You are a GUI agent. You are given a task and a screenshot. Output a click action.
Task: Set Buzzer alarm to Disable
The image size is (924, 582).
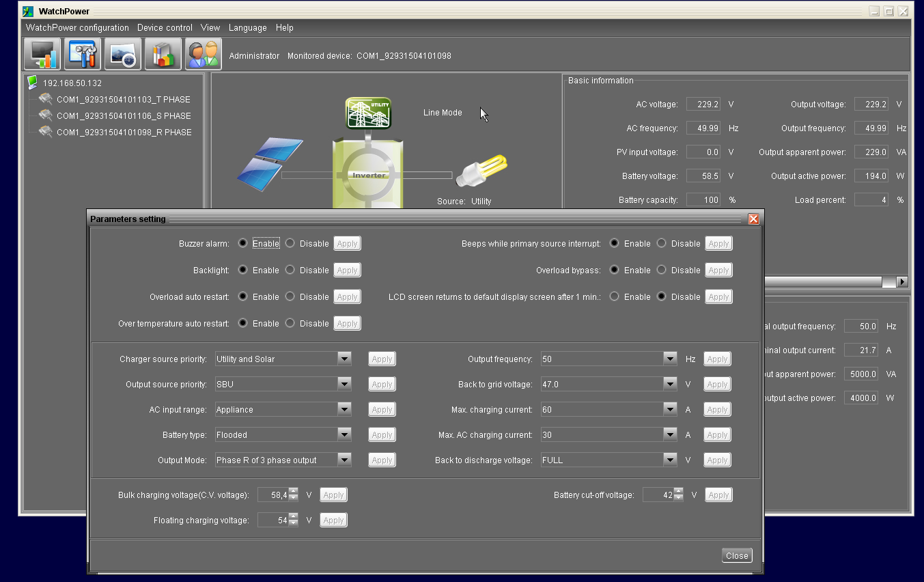290,243
